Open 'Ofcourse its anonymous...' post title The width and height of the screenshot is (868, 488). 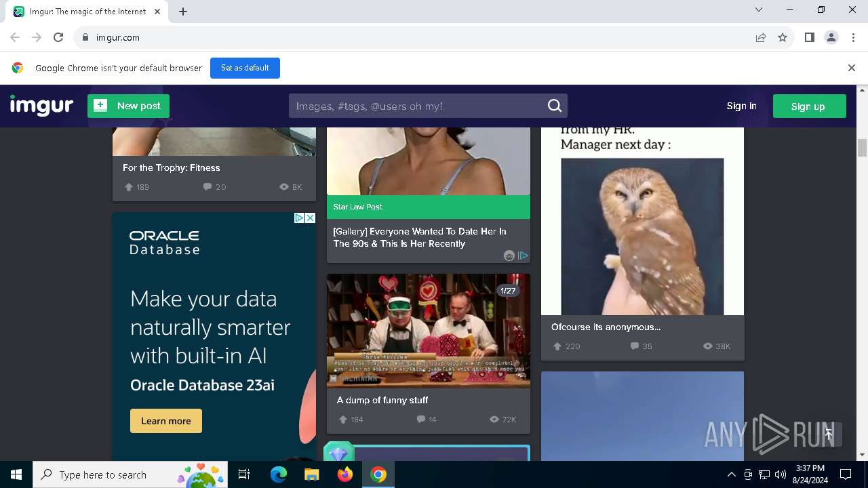click(x=606, y=327)
